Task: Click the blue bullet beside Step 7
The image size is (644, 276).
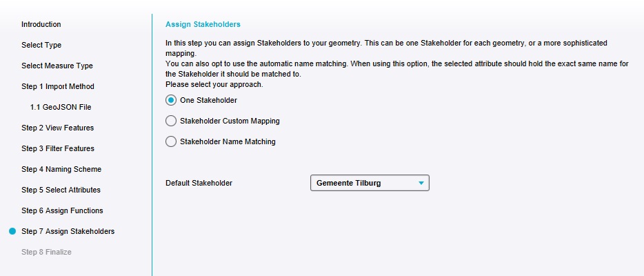Action: 12,231
